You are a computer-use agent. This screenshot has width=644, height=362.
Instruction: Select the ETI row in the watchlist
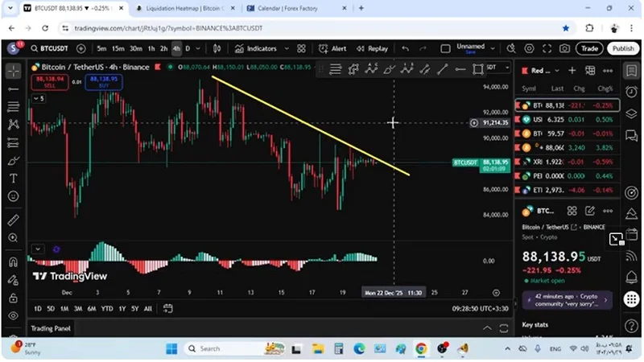[x=568, y=190]
